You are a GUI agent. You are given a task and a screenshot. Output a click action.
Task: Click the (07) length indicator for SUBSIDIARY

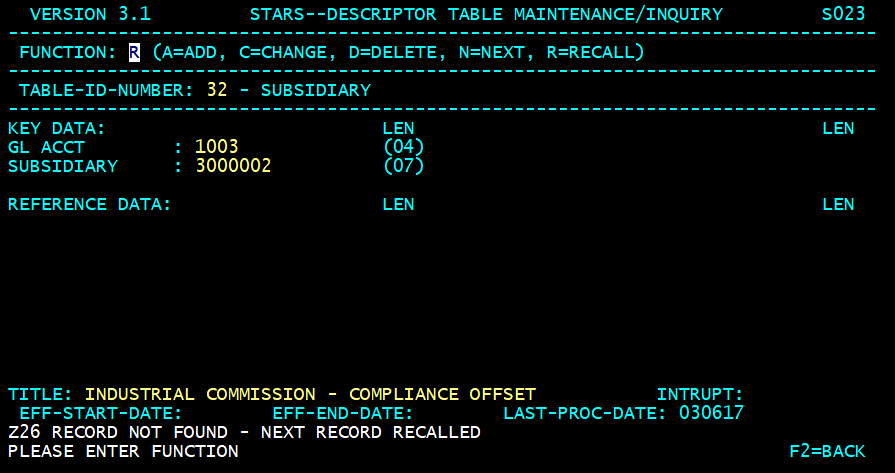404,166
